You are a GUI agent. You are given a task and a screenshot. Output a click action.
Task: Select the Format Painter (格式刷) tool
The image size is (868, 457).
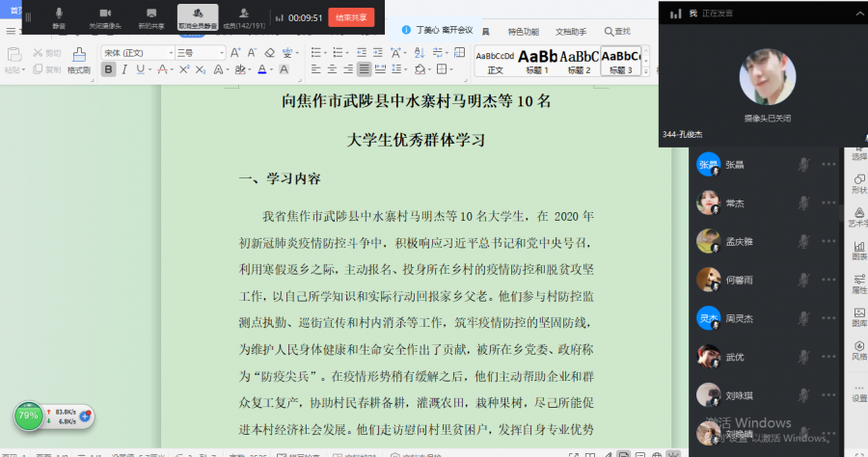(x=79, y=60)
